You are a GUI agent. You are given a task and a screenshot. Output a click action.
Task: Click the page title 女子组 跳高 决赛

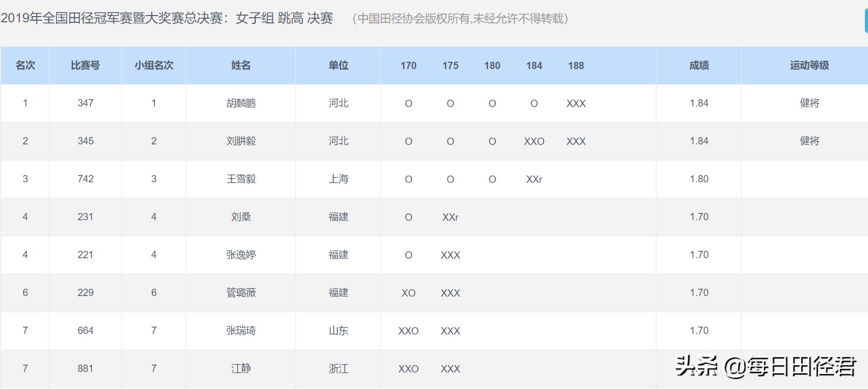(x=284, y=18)
